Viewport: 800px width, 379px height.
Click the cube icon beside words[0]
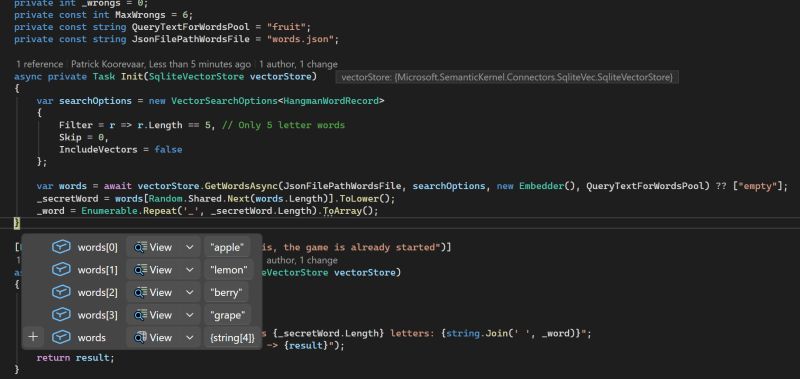pyautogui.click(x=61, y=247)
